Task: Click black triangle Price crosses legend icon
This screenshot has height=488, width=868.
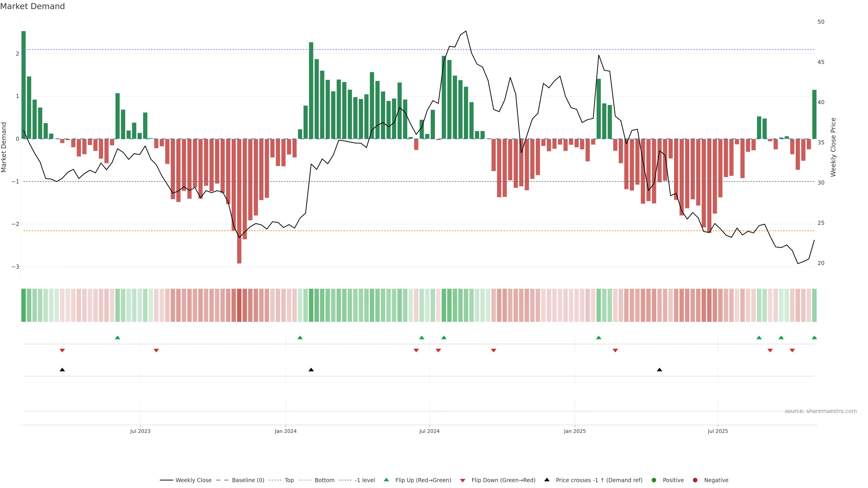Action: 547,480
